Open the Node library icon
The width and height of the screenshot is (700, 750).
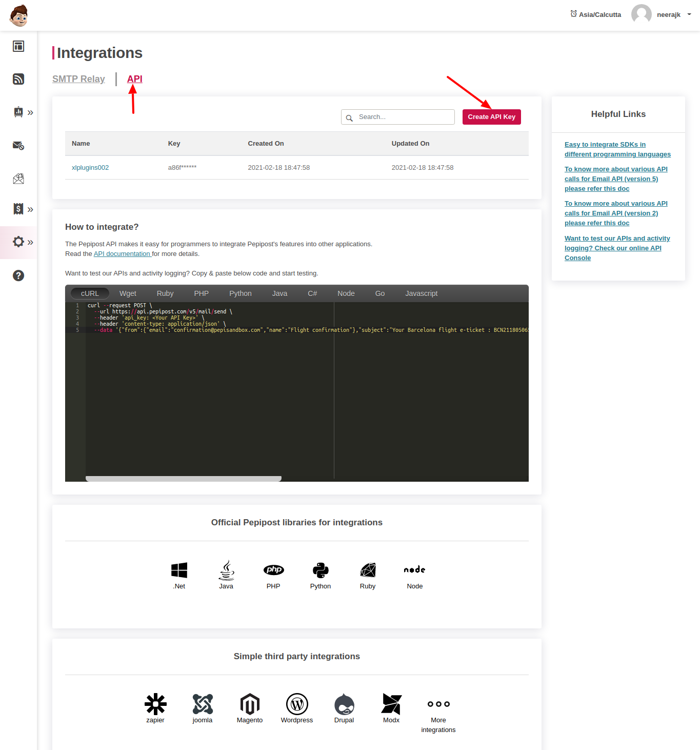pyautogui.click(x=415, y=569)
